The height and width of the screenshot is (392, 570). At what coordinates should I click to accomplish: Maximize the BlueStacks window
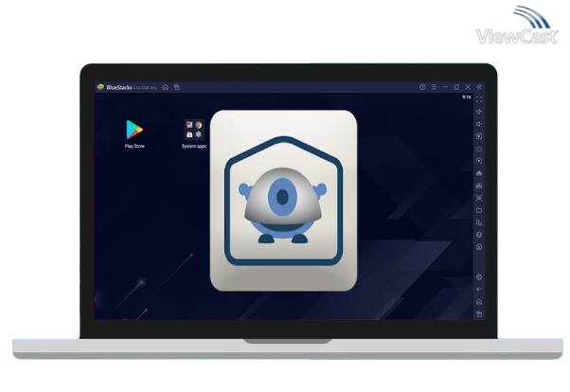(x=456, y=87)
